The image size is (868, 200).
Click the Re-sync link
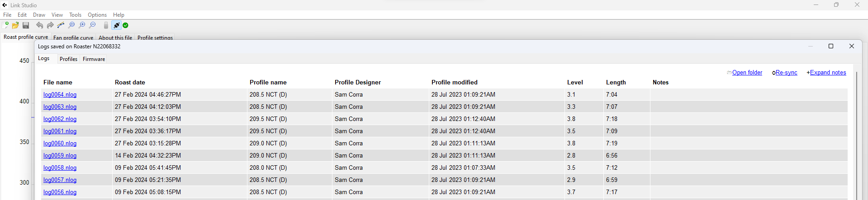pyautogui.click(x=786, y=72)
